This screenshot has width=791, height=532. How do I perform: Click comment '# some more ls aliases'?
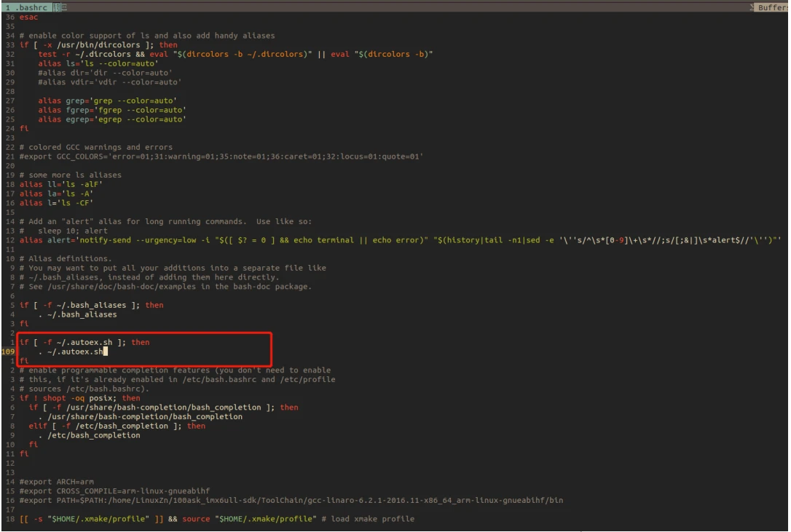(x=70, y=175)
